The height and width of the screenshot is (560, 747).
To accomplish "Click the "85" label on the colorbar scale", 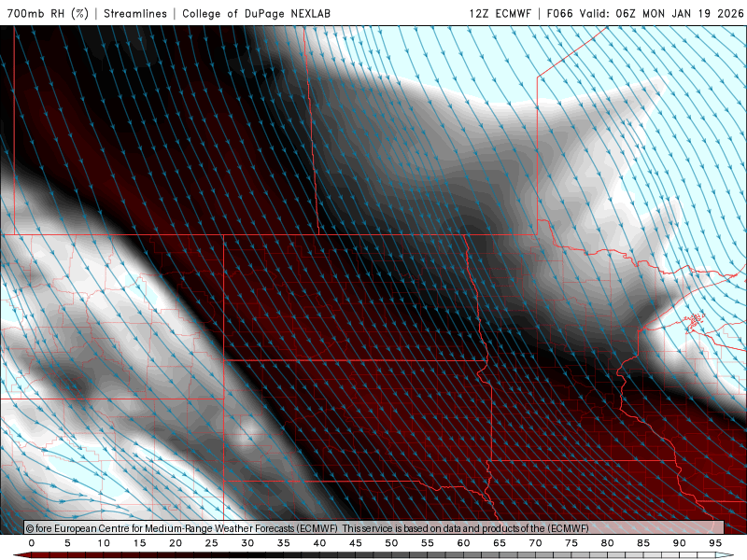I will pyautogui.click(x=643, y=543).
